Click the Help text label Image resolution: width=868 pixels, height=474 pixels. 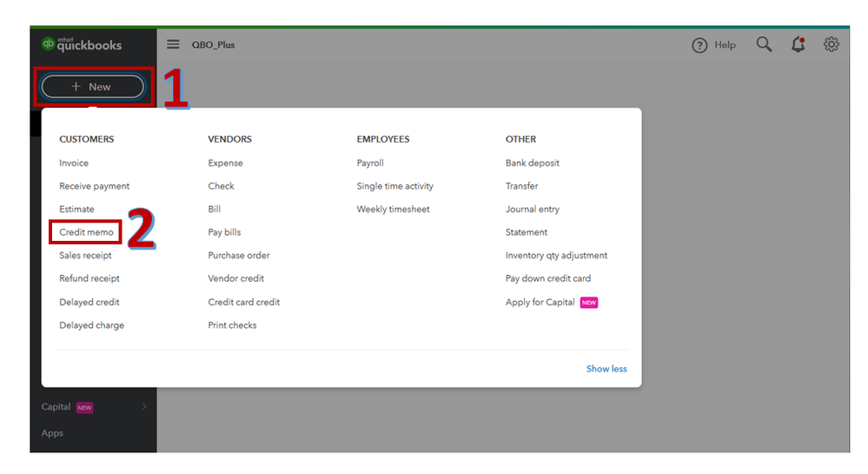pos(725,45)
